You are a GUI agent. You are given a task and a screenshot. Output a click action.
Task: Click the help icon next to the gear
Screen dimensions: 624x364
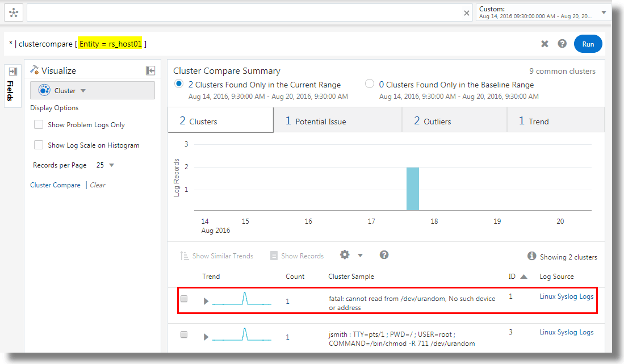pyautogui.click(x=384, y=255)
